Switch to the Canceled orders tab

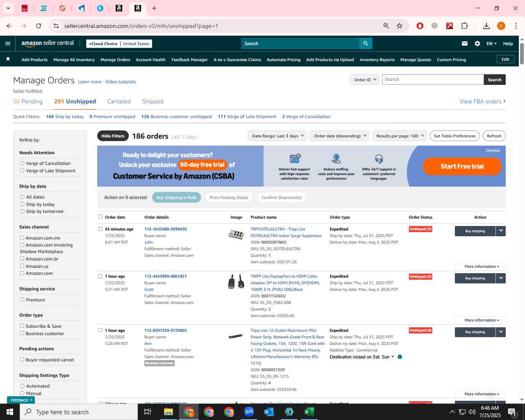tap(119, 101)
